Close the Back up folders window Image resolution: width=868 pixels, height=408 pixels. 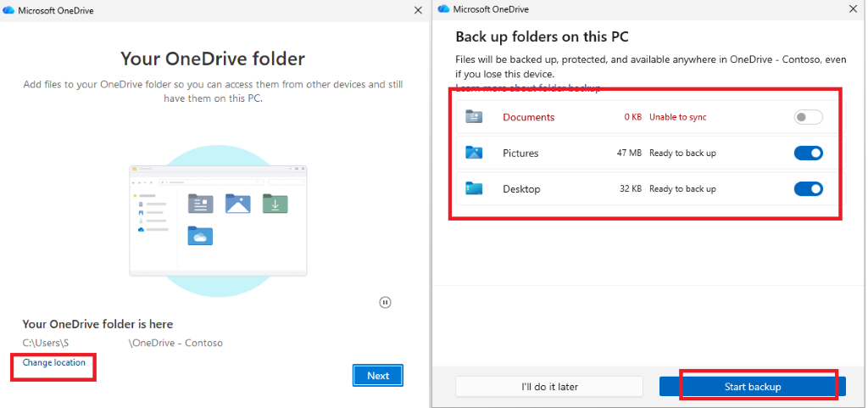click(x=853, y=8)
